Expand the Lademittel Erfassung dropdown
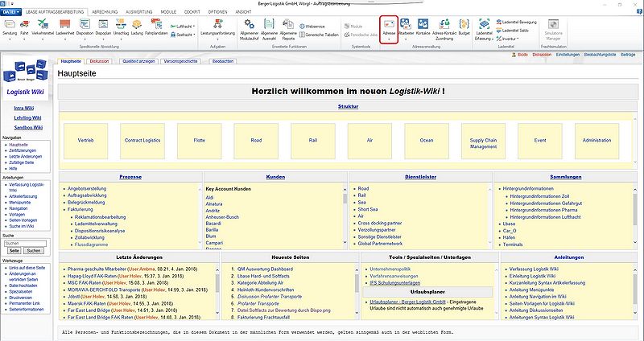644x341 pixels. tap(492, 39)
